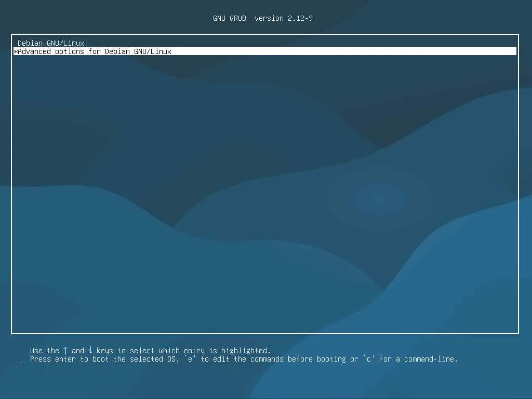This screenshot has height=399, width=532.
Task: Click the GNU GRUB version 2.12-9 title
Action: pos(263,18)
